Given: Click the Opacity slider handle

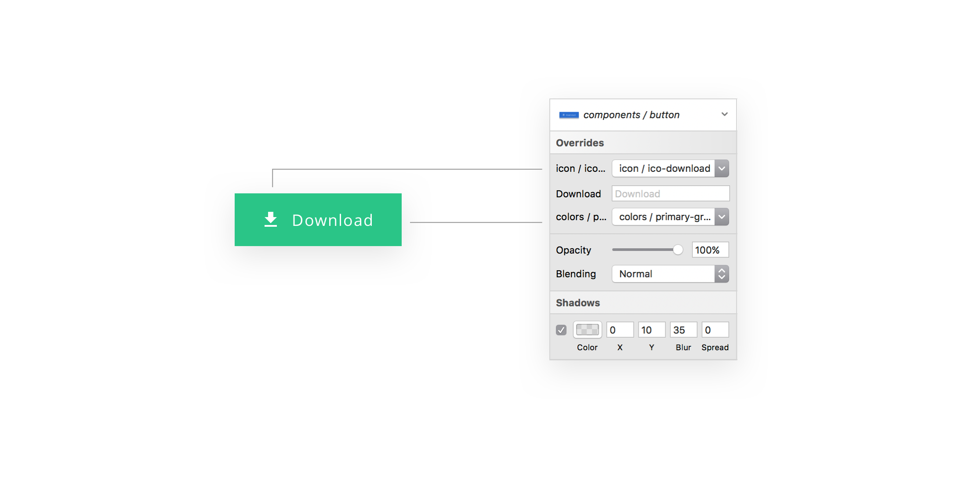Looking at the screenshot, I should coord(678,249).
